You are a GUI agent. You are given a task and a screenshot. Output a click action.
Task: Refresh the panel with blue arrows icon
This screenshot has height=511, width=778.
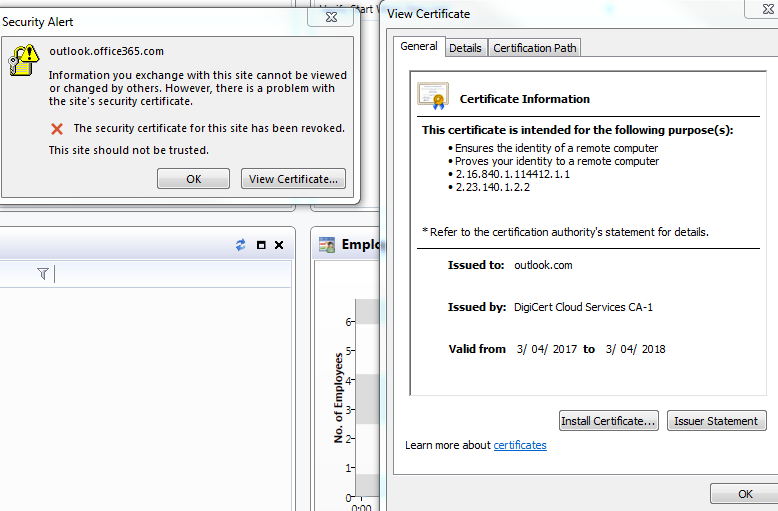click(241, 245)
